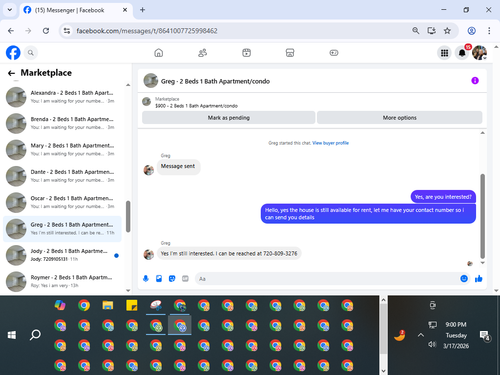Go back with browser back arrow
The height and width of the screenshot is (375, 500).
pos(11,31)
